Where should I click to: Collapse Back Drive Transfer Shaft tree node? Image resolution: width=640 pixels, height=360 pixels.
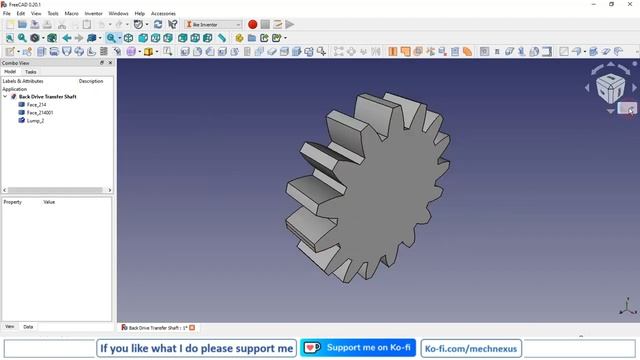5,97
